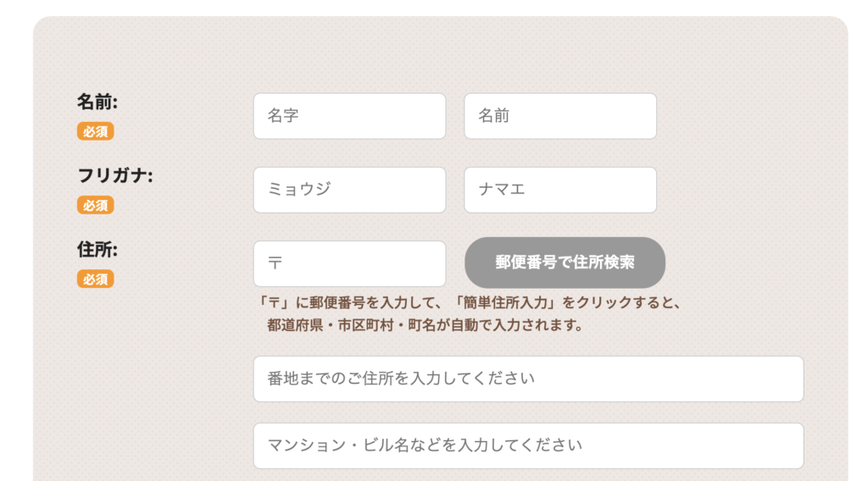
Task: Click the フリガナ: field label
Action: pyautogui.click(x=114, y=175)
